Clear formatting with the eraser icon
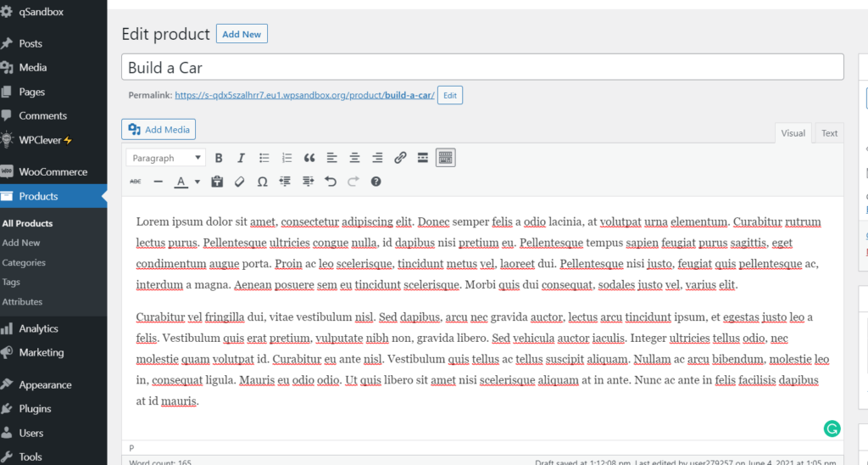Image resolution: width=868 pixels, height=465 pixels. click(x=239, y=182)
